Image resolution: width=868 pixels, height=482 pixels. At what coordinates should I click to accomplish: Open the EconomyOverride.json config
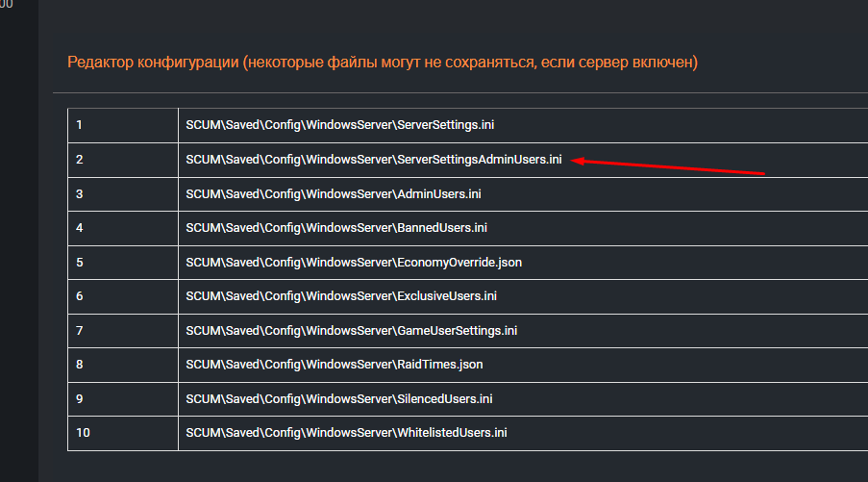tap(354, 262)
